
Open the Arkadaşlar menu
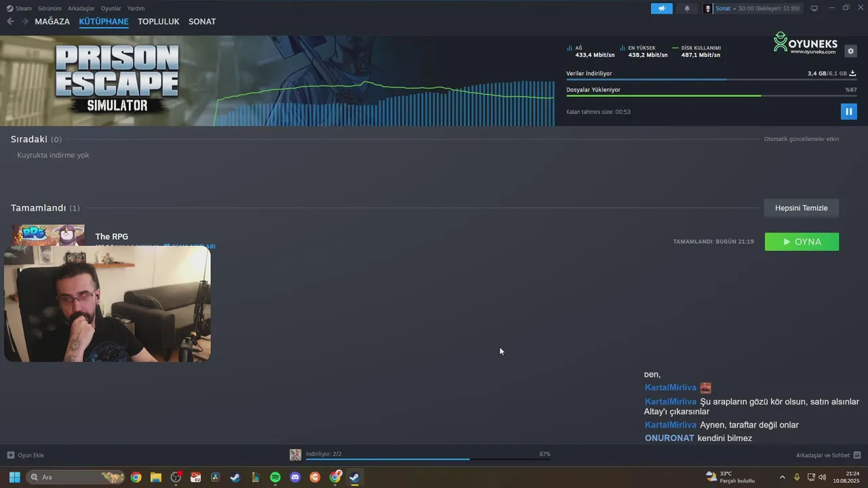coord(81,8)
